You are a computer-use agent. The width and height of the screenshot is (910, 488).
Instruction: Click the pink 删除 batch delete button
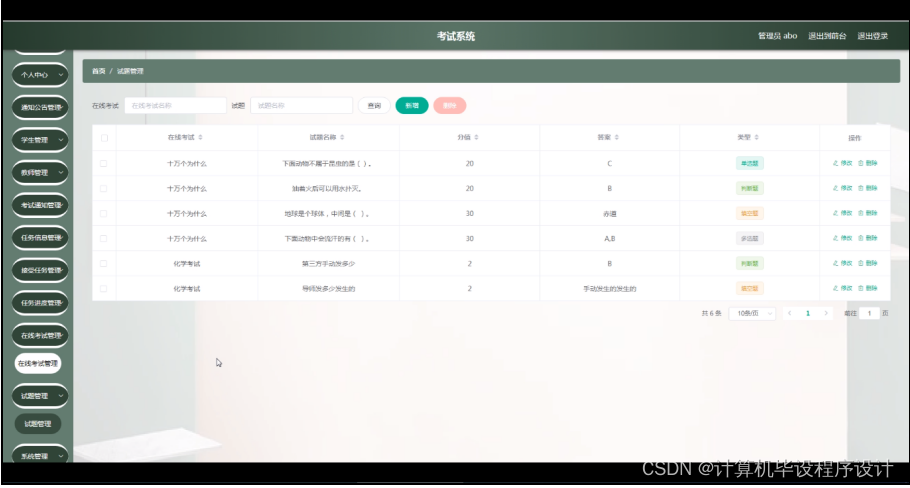coord(450,106)
